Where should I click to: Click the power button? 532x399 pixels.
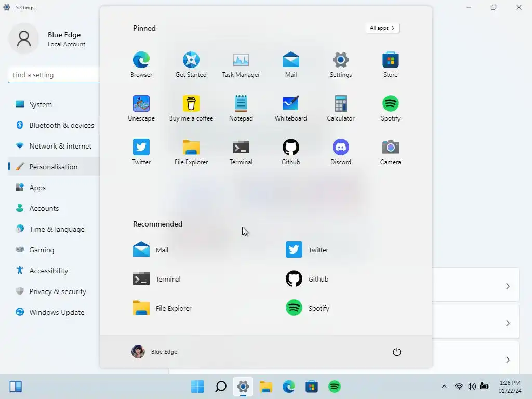click(x=396, y=352)
